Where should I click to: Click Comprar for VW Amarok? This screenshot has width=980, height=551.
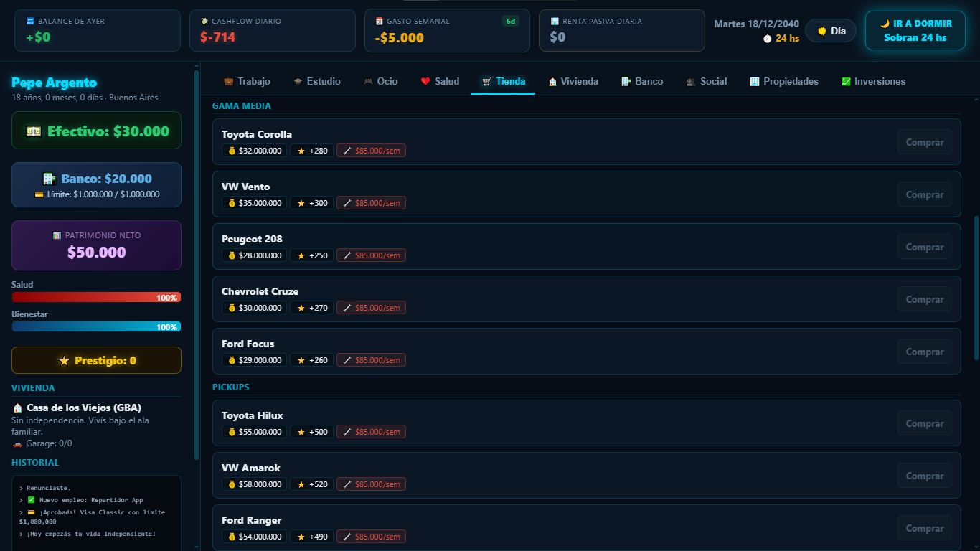coord(925,476)
